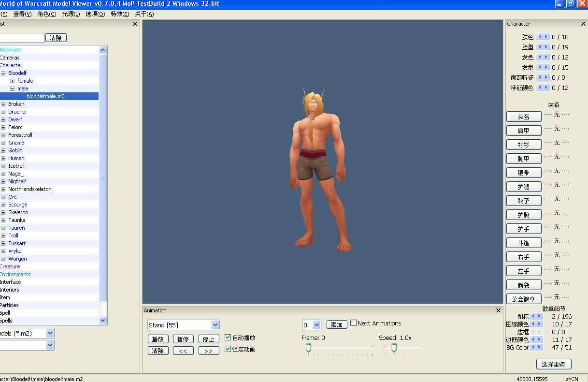588x382 pixels.
Task: Close the Character panel
Action: [583, 24]
